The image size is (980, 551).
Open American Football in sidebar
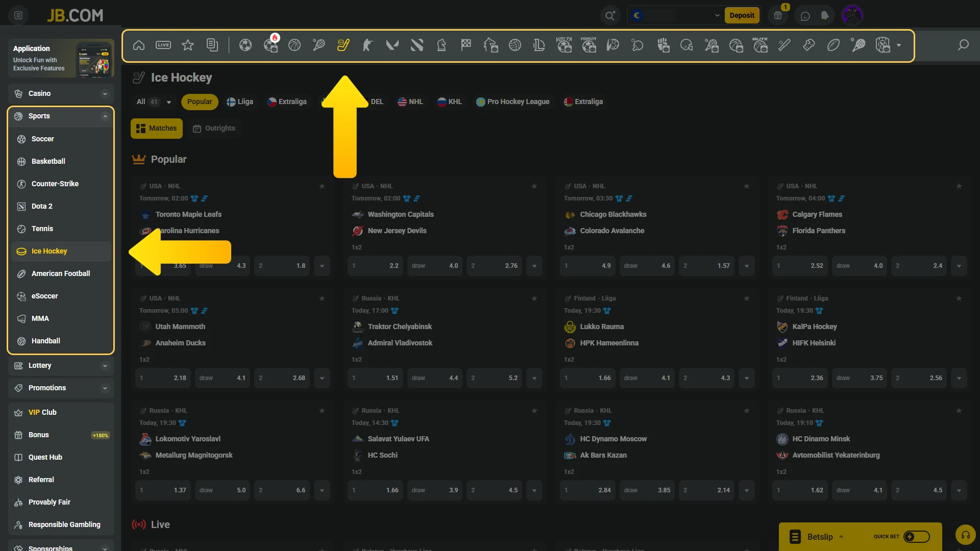click(x=61, y=274)
